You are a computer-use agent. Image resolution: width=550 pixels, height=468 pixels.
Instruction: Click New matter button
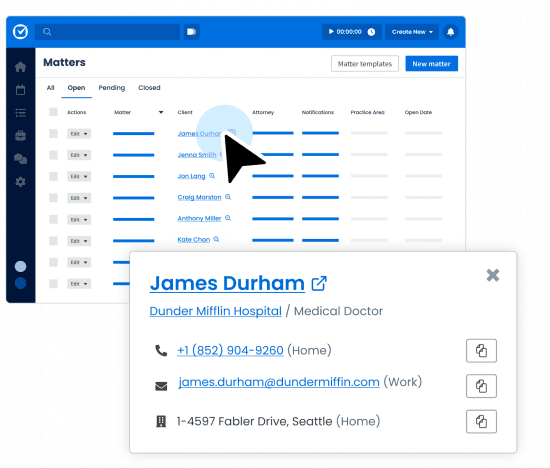431,64
